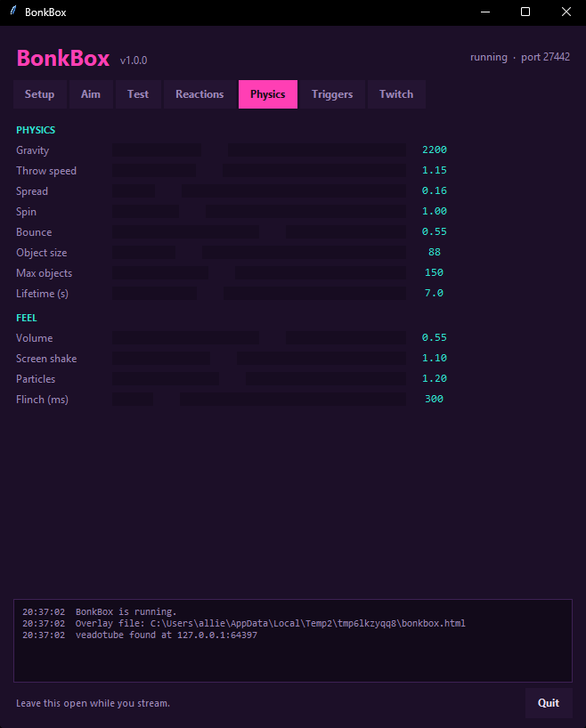The height and width of the screenshot is (728, 586).
Task: Click the Gravity label
Action: 33,150
